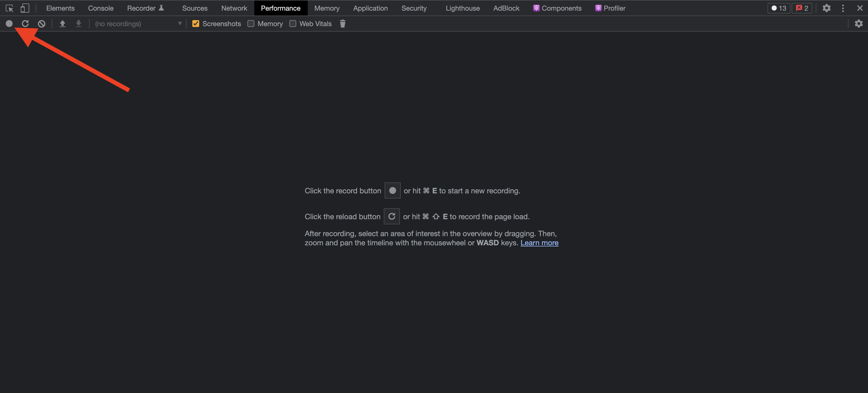Click the 13 messages counter badge
The width and height of the screenshot is (868, 393).
tap(778, 8)
